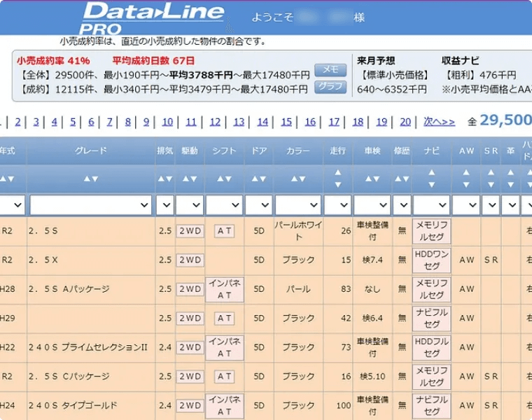Open the グレード filter dropdown

pyautogui.click(x=91, y=205)
